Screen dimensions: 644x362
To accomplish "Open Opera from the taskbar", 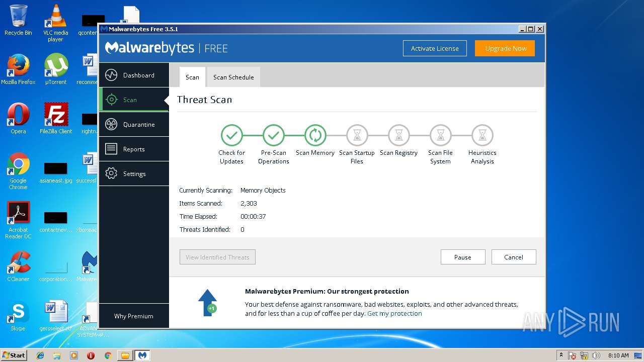I will click(91, 355).
